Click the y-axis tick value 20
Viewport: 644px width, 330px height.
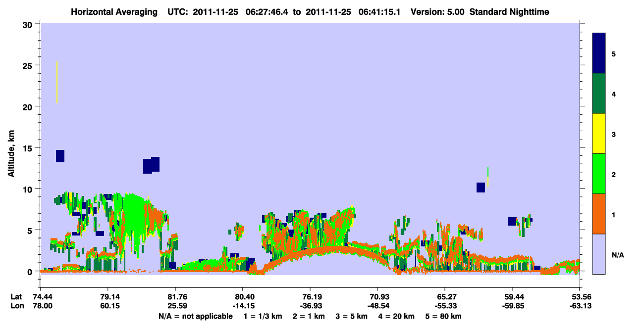29,106
